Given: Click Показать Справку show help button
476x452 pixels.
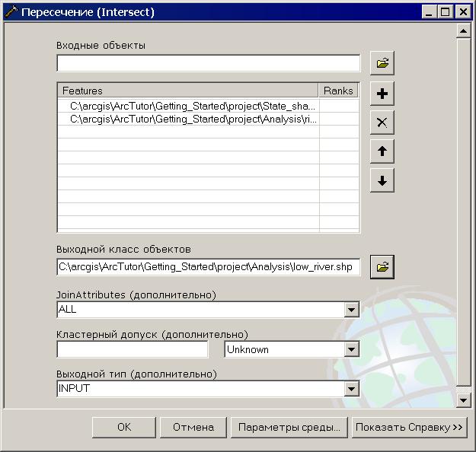Looking at the screenshot, I should pos(409,427).
